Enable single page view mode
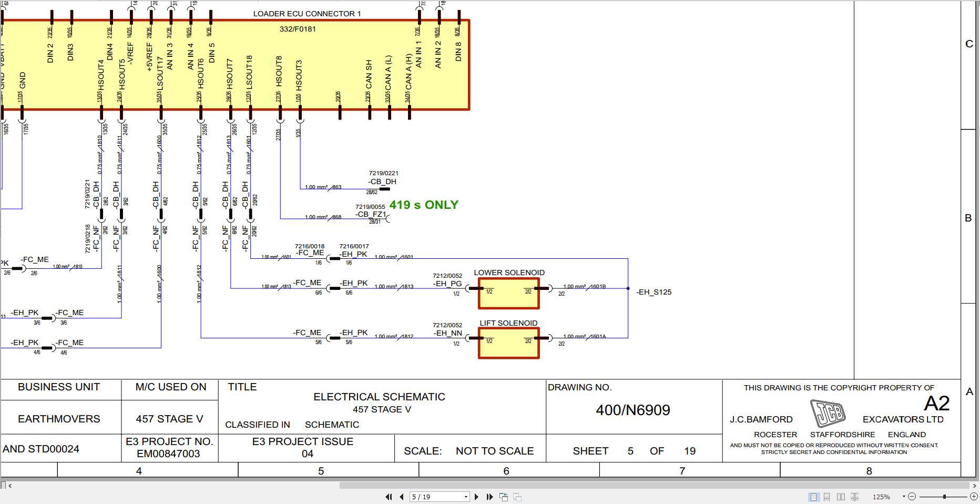980x504 pixels. [814, 497]
